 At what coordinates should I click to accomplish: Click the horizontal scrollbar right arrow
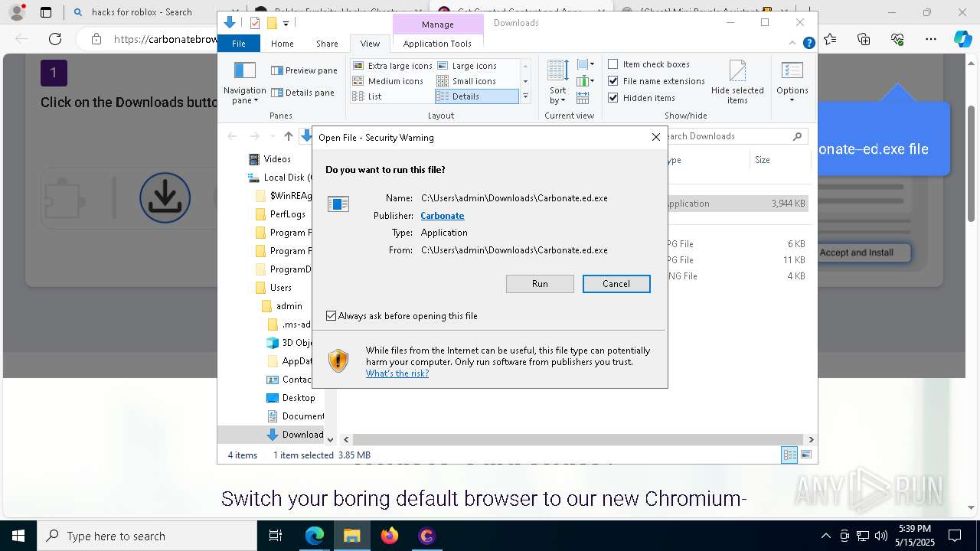pos(811,439)
